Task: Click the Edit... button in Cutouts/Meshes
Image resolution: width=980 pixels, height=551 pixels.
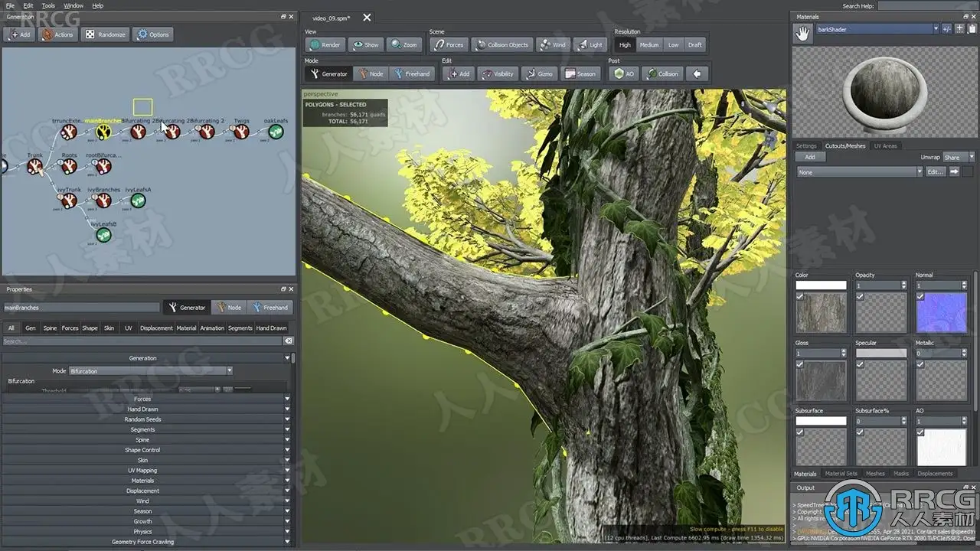Action: pyautogui.click(x=935, y=172)
